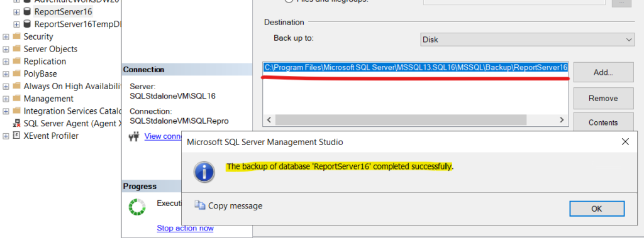
Task: Select ReportServer16 in Object Explorer
Action: click(x=64, y=12)
